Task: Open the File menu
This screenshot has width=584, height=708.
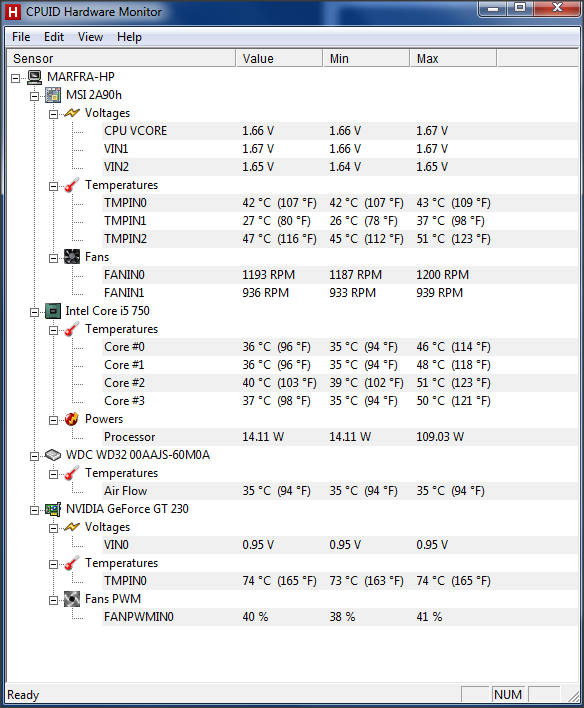Action: [21, 37]
